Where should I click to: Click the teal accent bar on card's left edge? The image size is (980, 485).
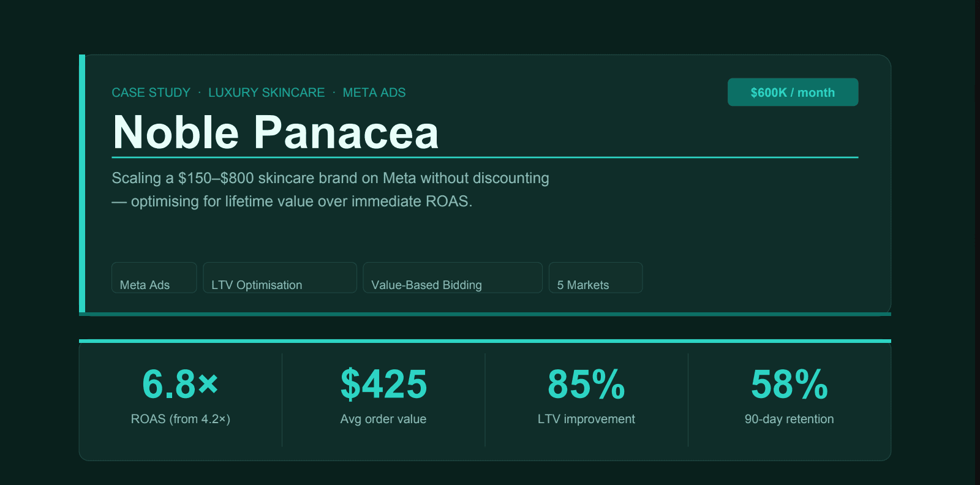(82, 184)
